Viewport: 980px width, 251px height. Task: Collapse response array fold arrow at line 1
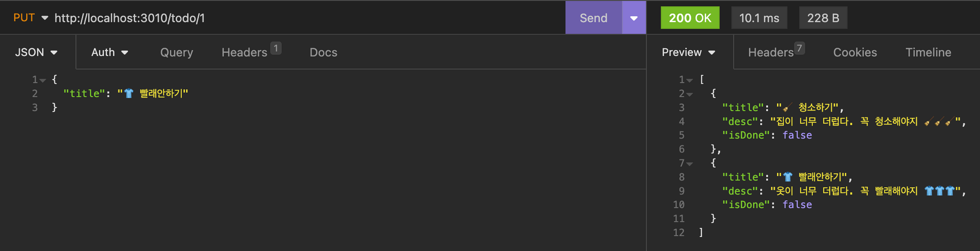[x=689, y=80]
